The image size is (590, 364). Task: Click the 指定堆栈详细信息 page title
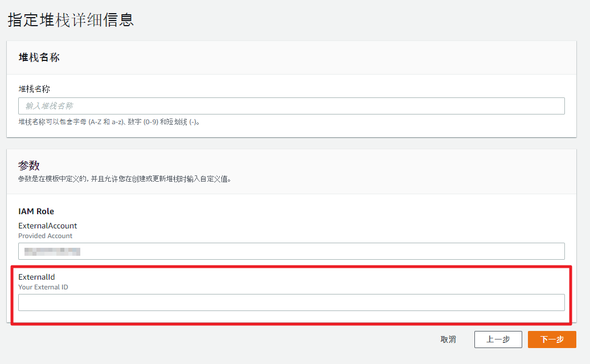pyautogui.click(x=71, y=20)
